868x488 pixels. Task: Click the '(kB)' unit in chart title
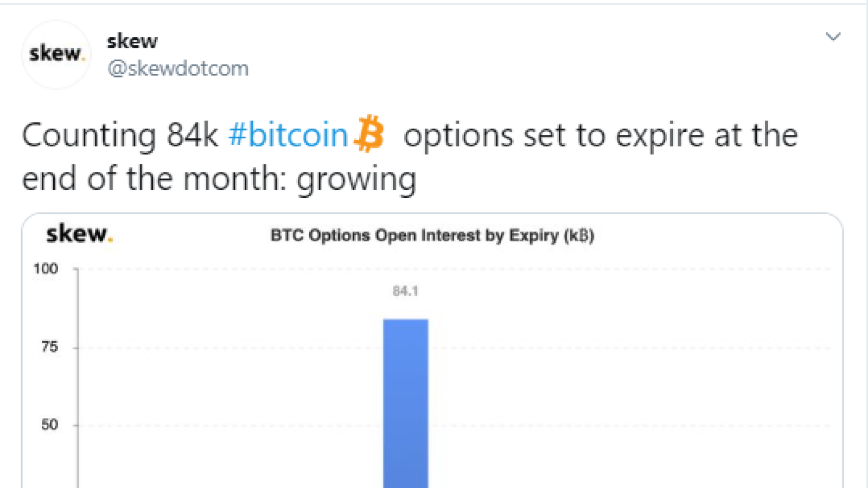(x=579, y=236)
